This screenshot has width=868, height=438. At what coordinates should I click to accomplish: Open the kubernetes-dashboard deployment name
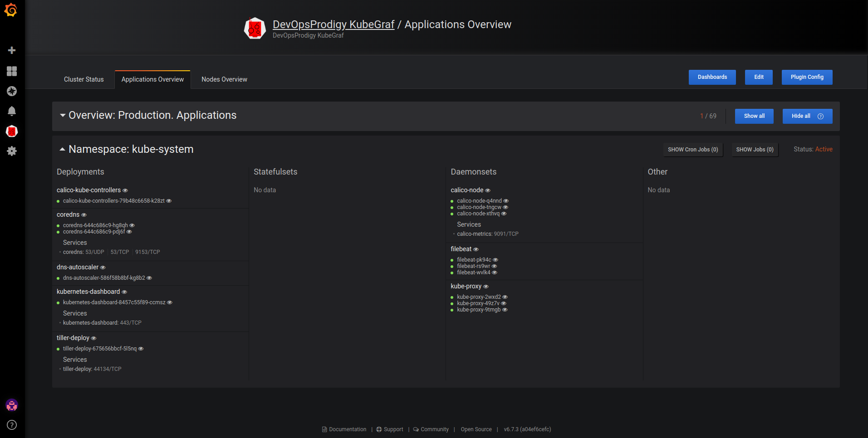88,292
